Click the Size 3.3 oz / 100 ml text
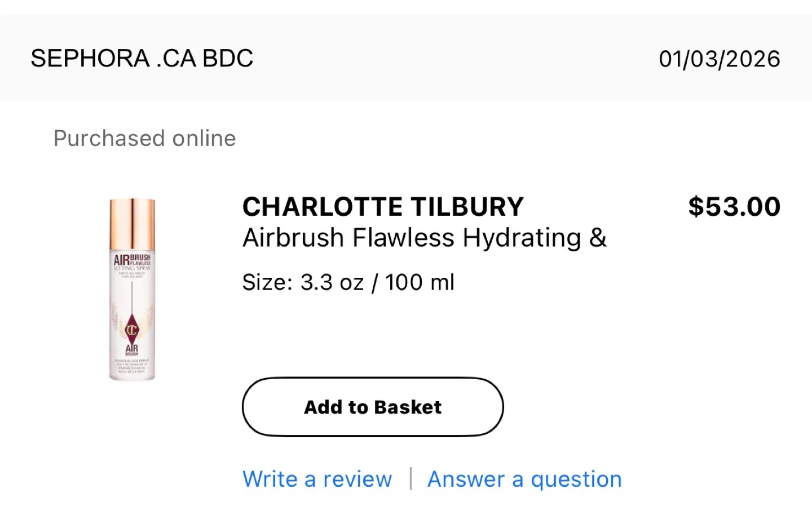 coord(348,282)
